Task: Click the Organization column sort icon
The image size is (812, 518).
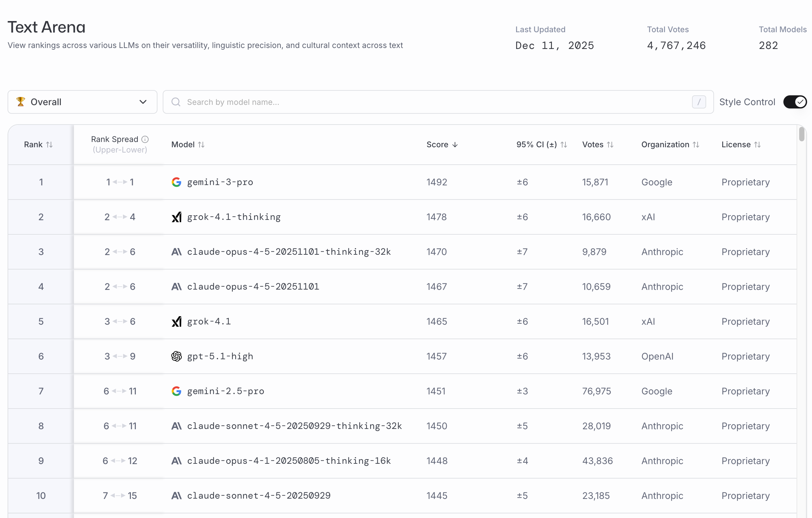Action: 696,145
